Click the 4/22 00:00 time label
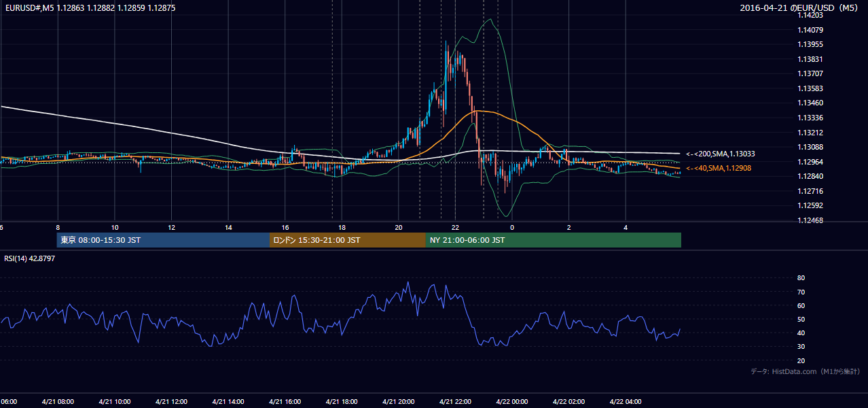 (511, 402)
